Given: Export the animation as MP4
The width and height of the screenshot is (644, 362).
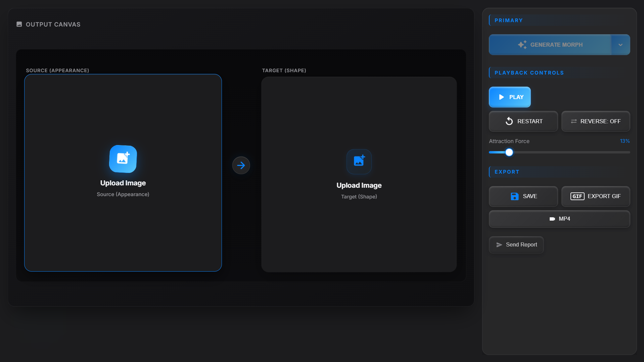Looking at the screenshot, I should (559, 219).
